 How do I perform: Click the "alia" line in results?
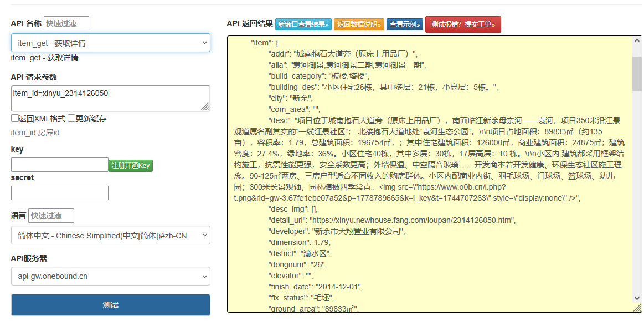tap(347, 65)
